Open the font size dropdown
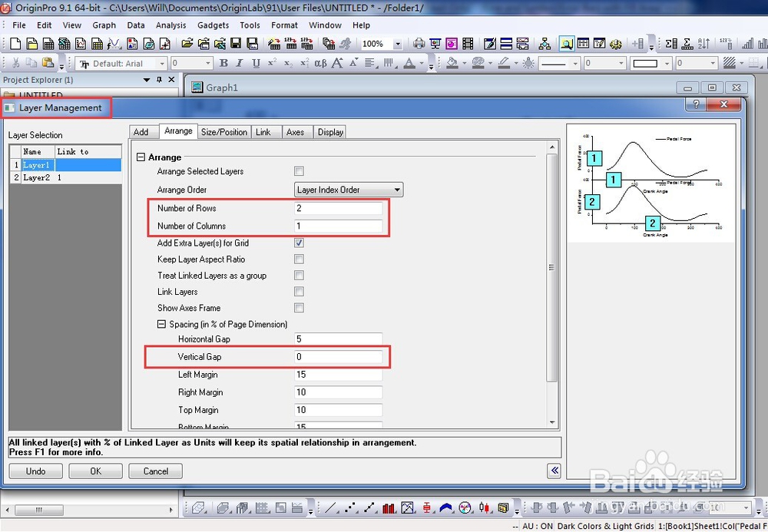This screenshot has width=768, height=532. (208, 63)
